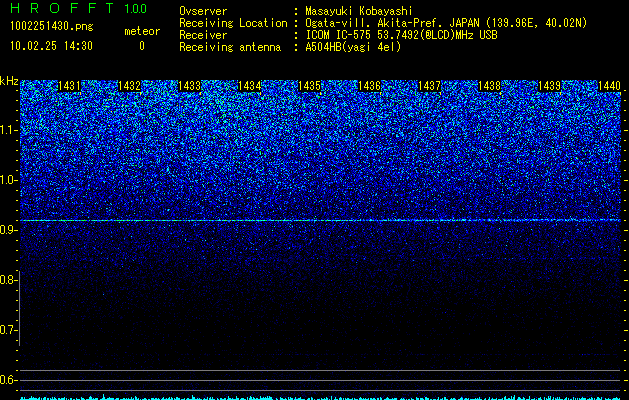
Task: Click the 0.7 kHz axis label
Action: click(x=7, y=330)
